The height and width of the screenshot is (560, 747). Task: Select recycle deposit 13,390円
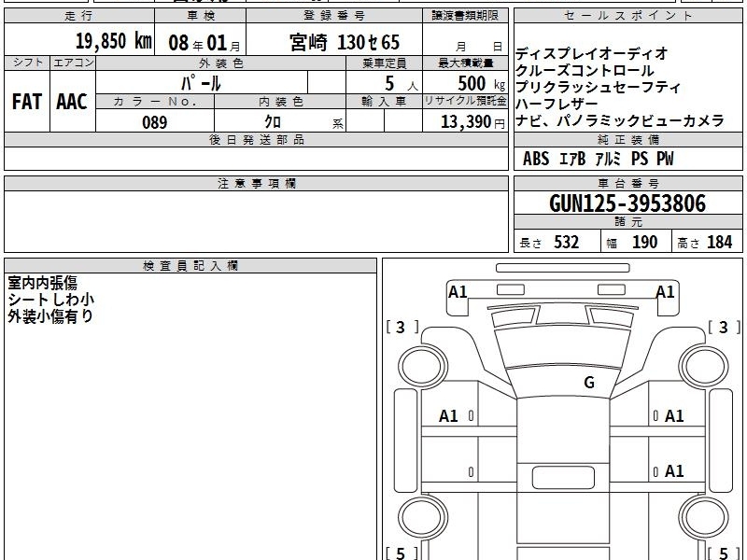472,122
